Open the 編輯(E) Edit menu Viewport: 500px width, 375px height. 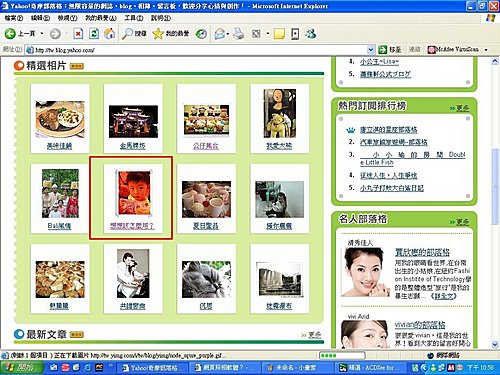click(40, 18)
